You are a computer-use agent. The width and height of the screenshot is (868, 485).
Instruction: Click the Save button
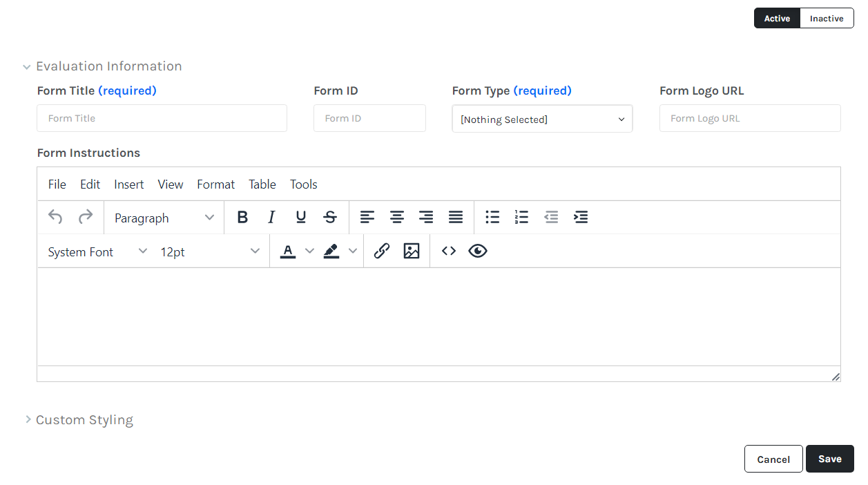click(829, 459)
